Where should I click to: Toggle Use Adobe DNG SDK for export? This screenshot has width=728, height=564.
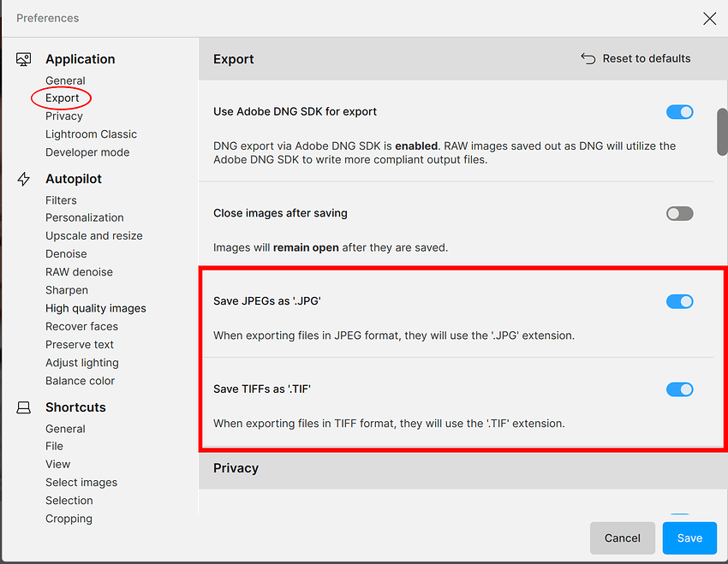[679, 112]
